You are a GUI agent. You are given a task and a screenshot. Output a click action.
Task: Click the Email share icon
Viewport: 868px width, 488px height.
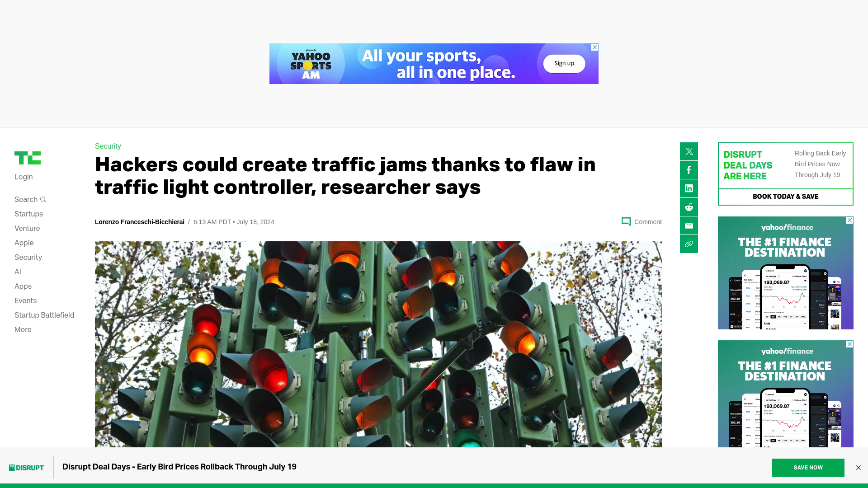click(x=689, y=225)
